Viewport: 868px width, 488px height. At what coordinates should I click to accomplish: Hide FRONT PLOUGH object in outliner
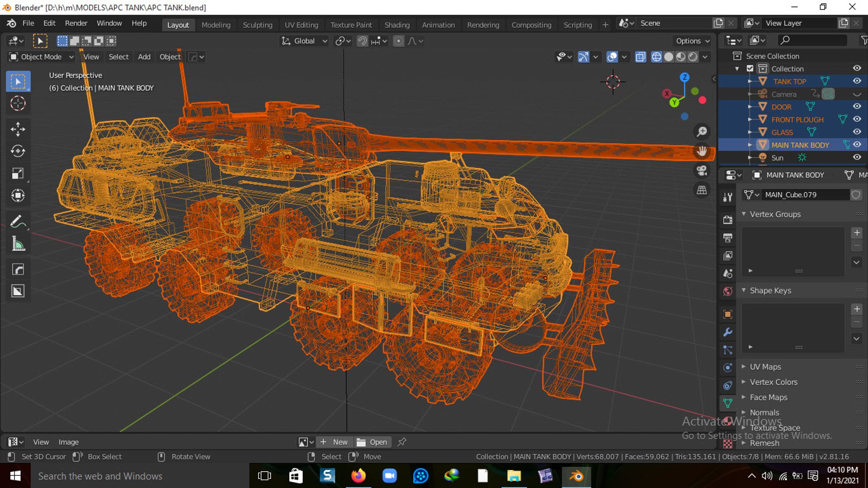coord(857,119)
